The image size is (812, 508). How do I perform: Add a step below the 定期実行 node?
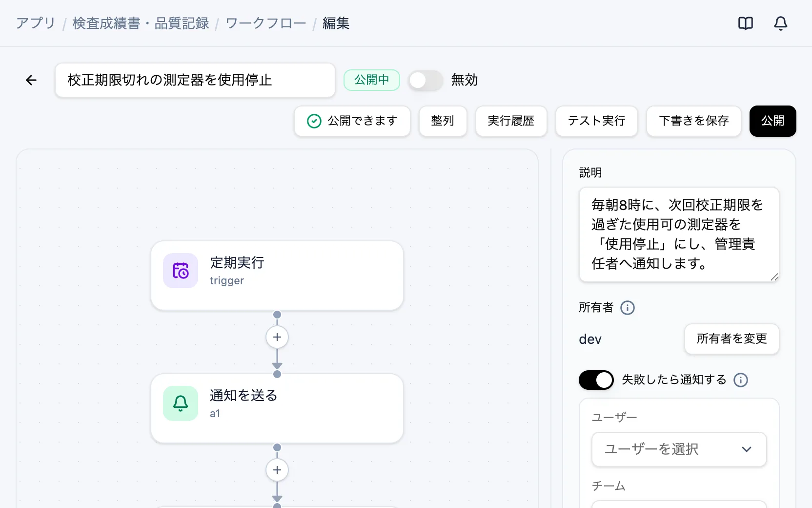click(x=277, y=337)
